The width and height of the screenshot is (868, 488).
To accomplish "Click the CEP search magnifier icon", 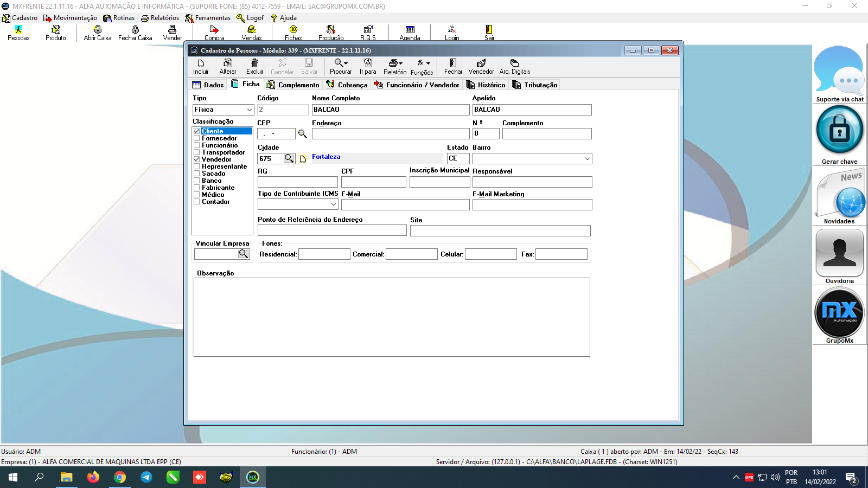I will coord(303,134).
